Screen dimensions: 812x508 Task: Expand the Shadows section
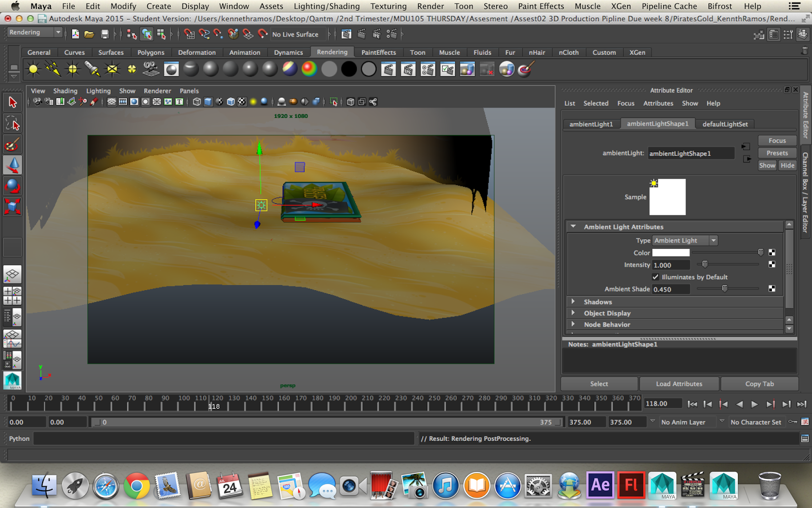tap(573, 302)
